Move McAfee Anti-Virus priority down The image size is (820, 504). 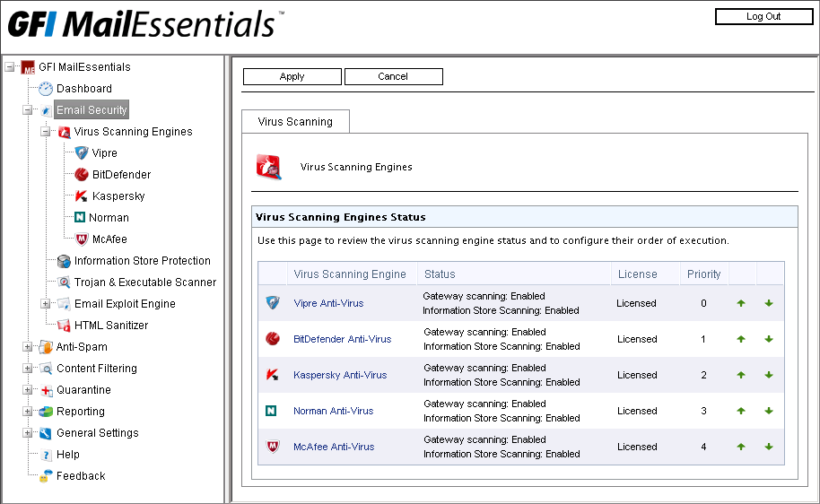(769, 447)
